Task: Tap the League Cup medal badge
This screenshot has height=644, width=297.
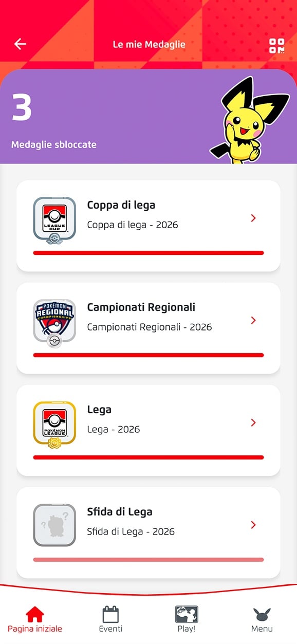Action: pos(54,220)
